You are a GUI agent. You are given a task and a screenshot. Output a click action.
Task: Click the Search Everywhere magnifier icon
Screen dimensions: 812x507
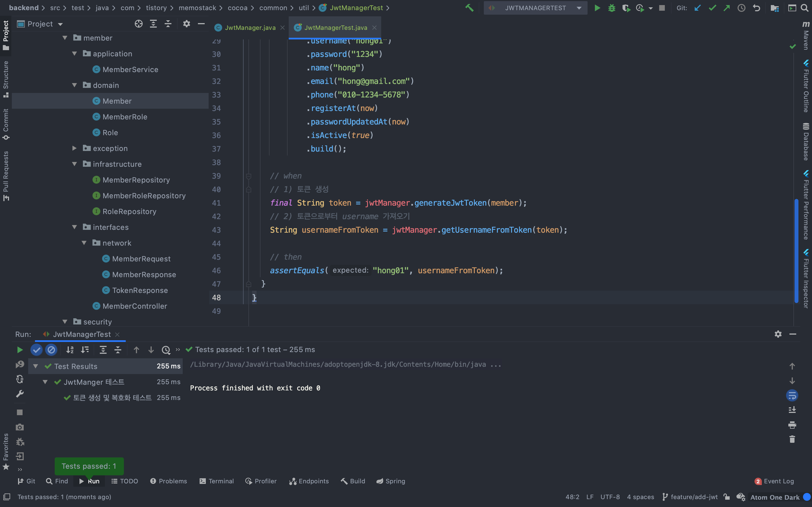pos(805,8)
